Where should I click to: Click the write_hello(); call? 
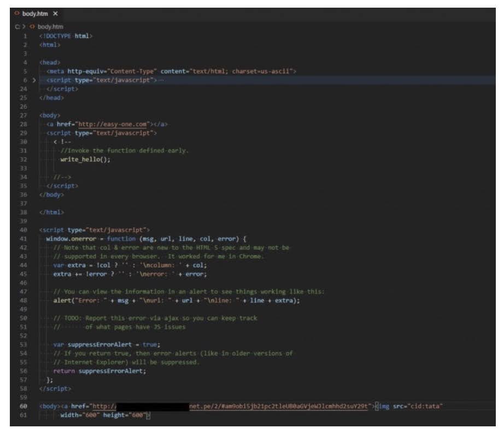click(x=85, y=160)
